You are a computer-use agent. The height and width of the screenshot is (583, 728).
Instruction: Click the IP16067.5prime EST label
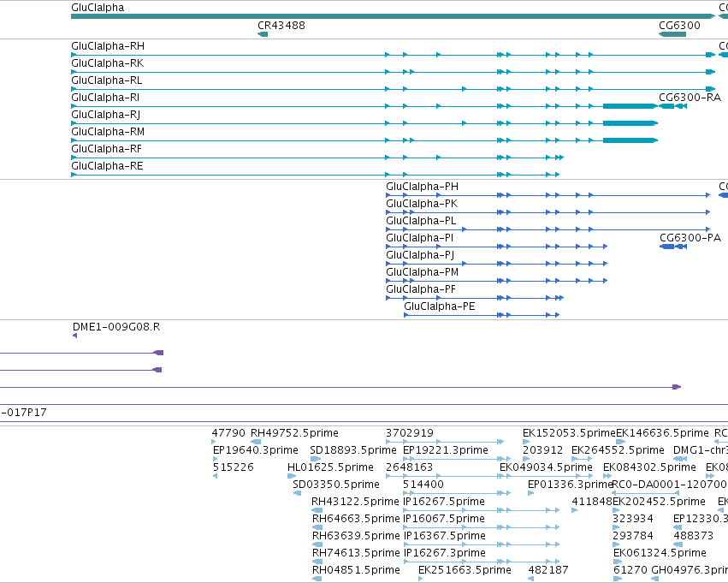pos(444,519)
